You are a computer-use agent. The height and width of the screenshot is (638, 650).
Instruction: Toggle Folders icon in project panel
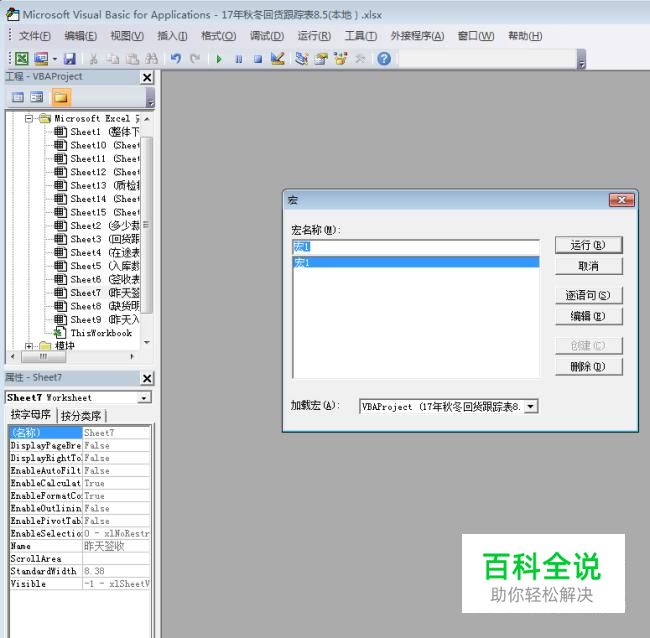(61, 97)
